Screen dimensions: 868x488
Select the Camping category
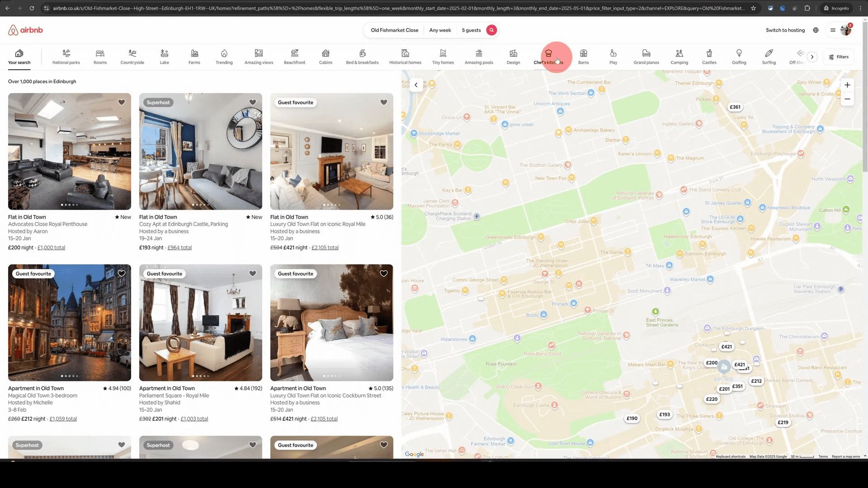coord(679,57)
